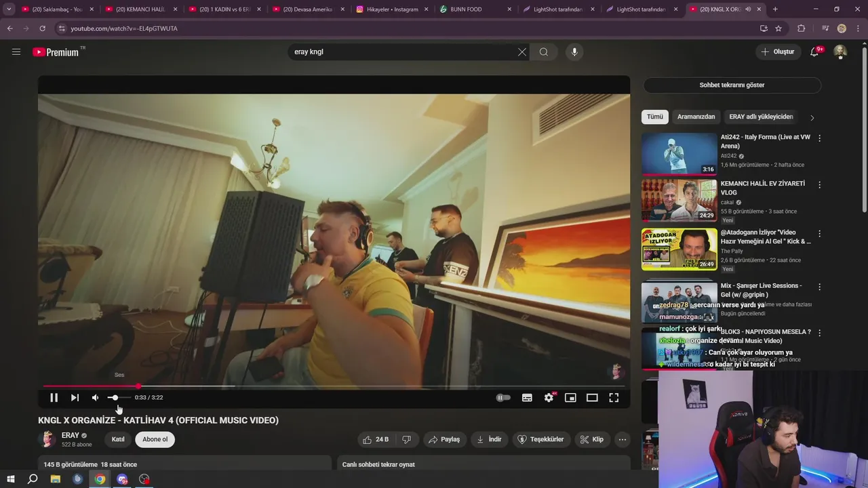Open the Windows Start menu
The height and width of the screenshot is (488, 868).
point(10,479)
